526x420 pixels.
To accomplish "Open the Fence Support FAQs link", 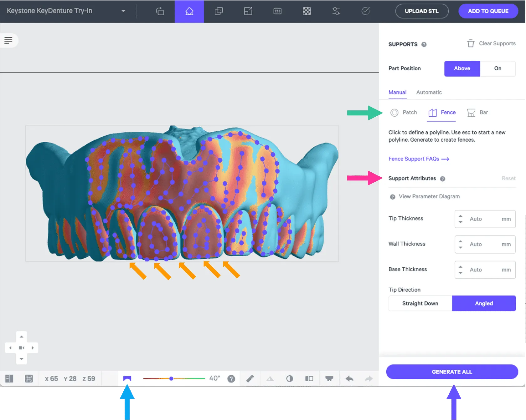I will pyautogui.click(x=419, y=159).
